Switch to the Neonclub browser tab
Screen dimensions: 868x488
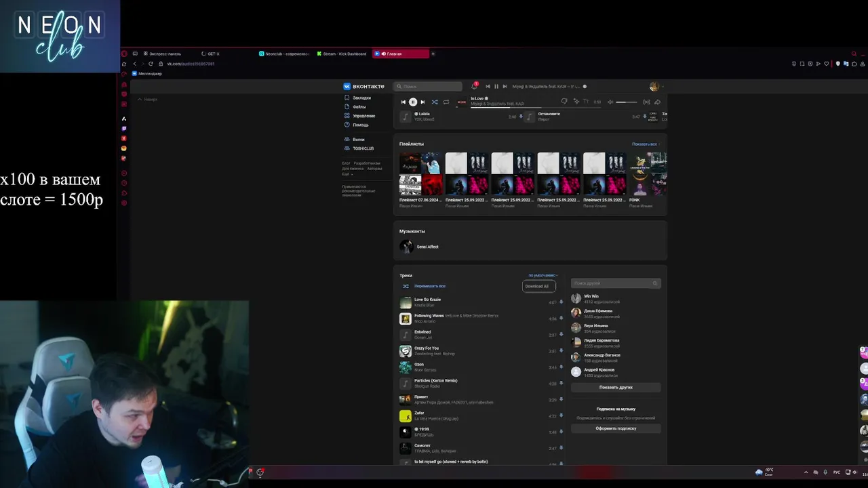(284, 54)
